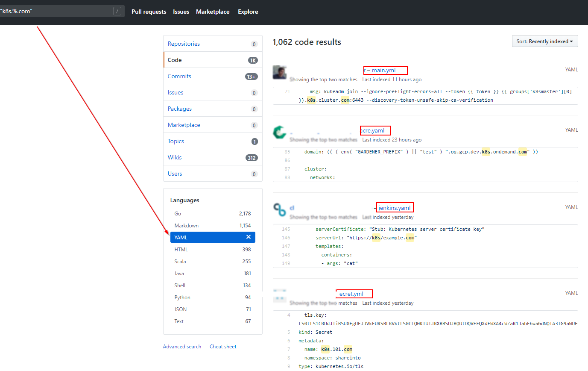Click the green avatar beside acre.yaml result
588x371 pixels.
(279, 133)
